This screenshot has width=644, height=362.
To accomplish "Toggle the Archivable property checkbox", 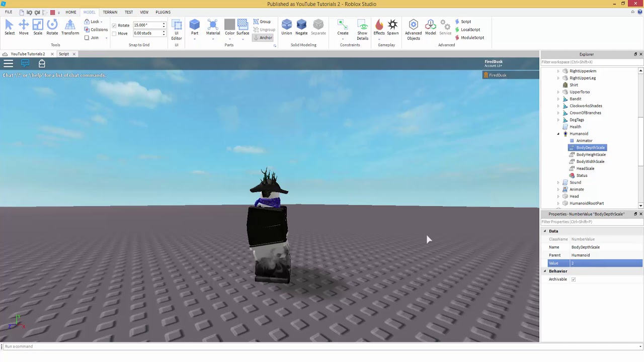I will click(x=574, y=280).
